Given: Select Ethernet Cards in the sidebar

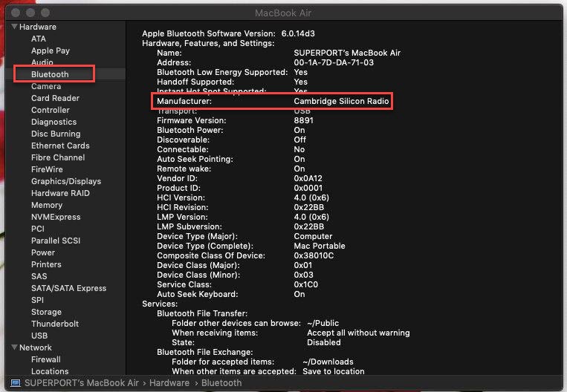Looking at the screenshot, I should 60,146.
